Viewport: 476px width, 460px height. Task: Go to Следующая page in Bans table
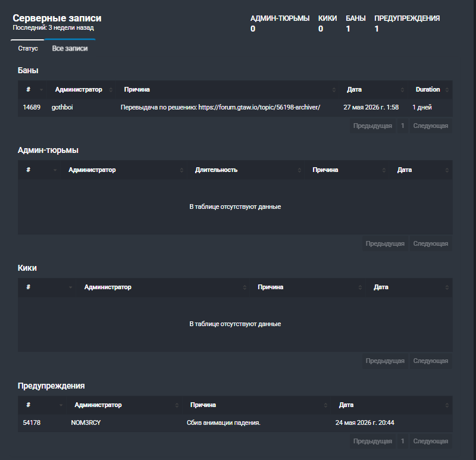click(x=430, y=126)
